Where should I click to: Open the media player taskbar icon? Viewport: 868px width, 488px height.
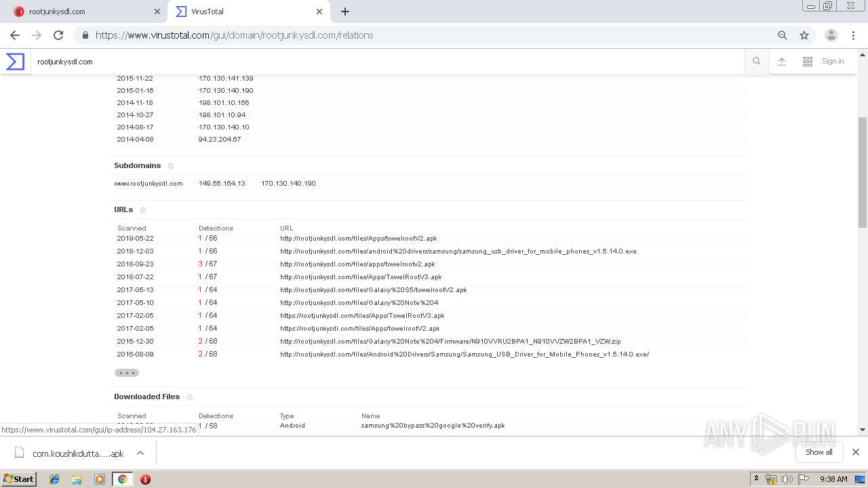point(100,479)
